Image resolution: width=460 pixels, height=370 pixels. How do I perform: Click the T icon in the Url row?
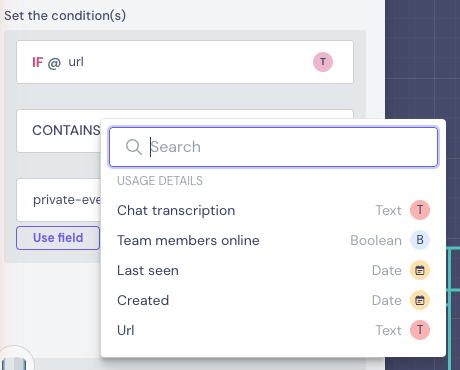pyautogui.click(x=420, y=330)
